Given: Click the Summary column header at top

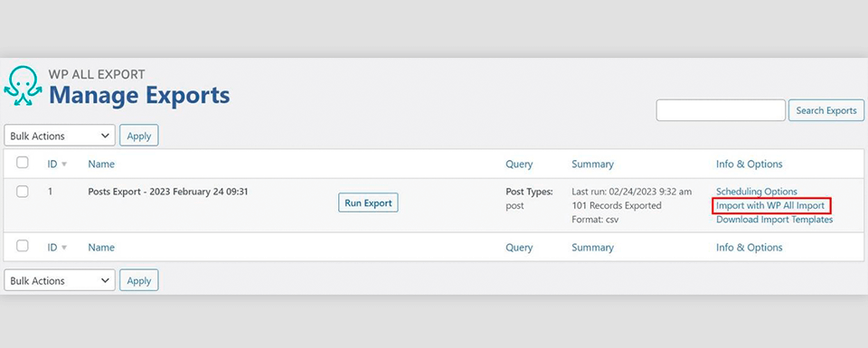Looking at the screenshot, I should click(592, 165).
